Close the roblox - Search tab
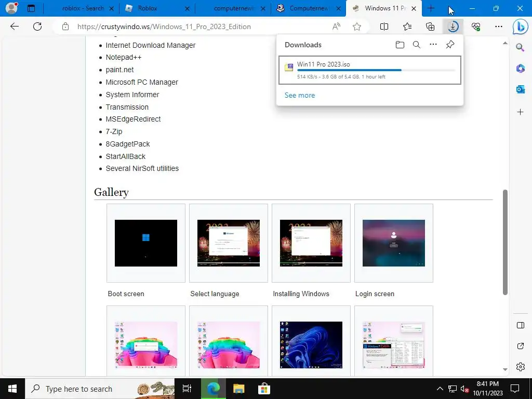Screen dimensions: 532x399 [x=111, y=9]
